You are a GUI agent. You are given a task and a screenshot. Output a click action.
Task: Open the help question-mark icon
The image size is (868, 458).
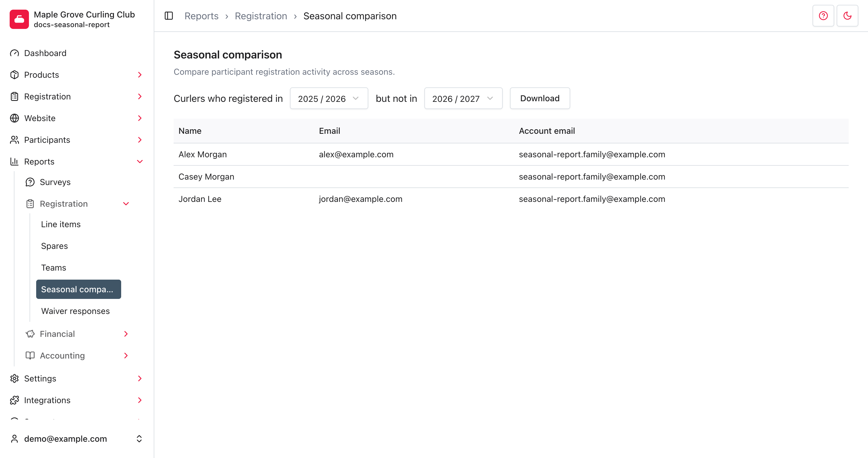(823, 16)
